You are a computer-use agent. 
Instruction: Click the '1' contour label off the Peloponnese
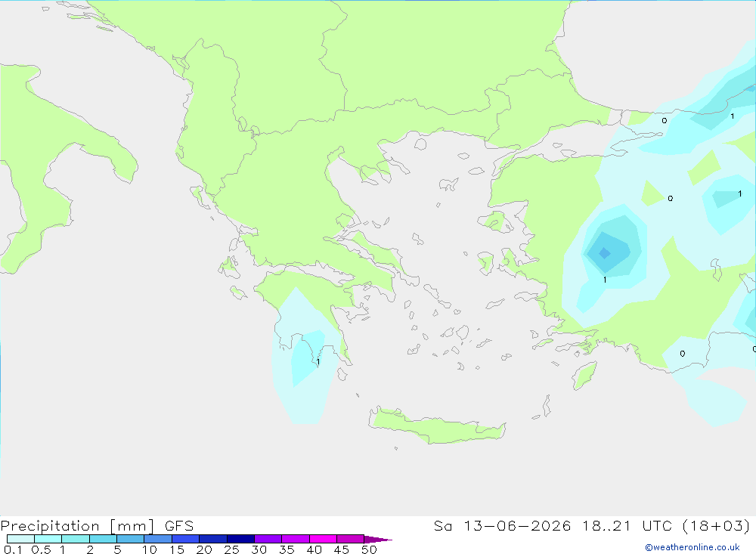(x=318, y=361)
